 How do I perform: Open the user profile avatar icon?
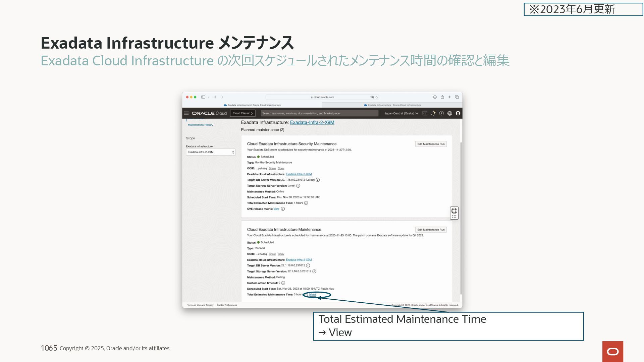[x=458, y=113]
